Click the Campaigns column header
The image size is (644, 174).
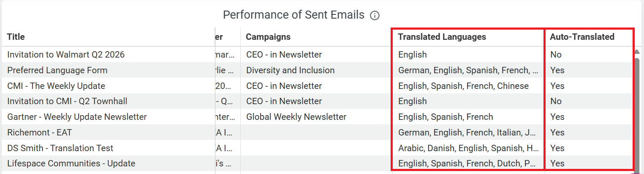click(268, 37)
